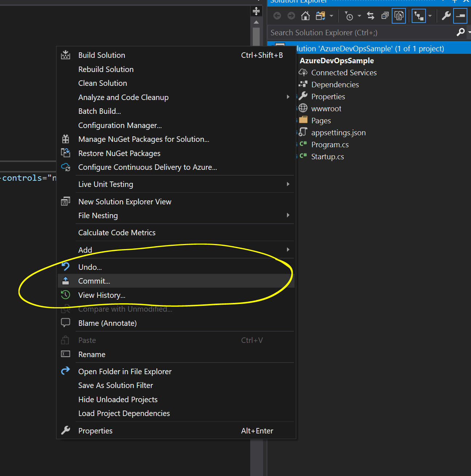Click the Pending Changes Filter clock icon
Image resolution: width=471 pixels, height=476 pixels.
click(x=349, y=16)
